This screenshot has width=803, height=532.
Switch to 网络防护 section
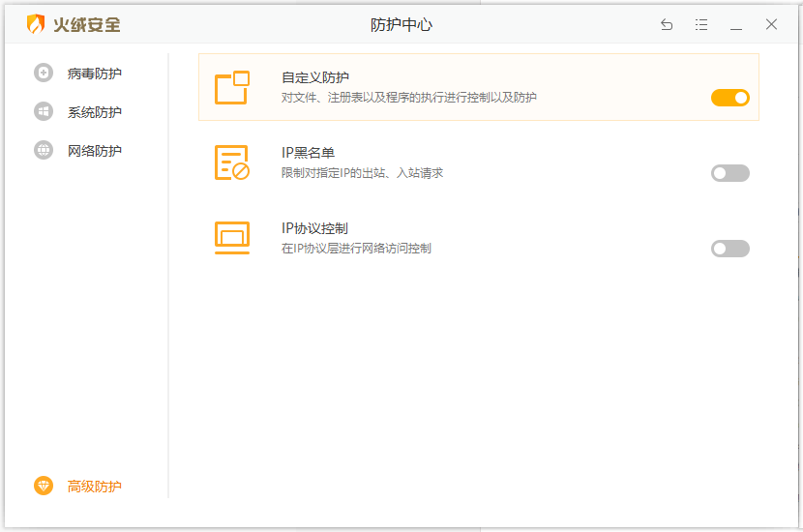(x=94, y=151)
